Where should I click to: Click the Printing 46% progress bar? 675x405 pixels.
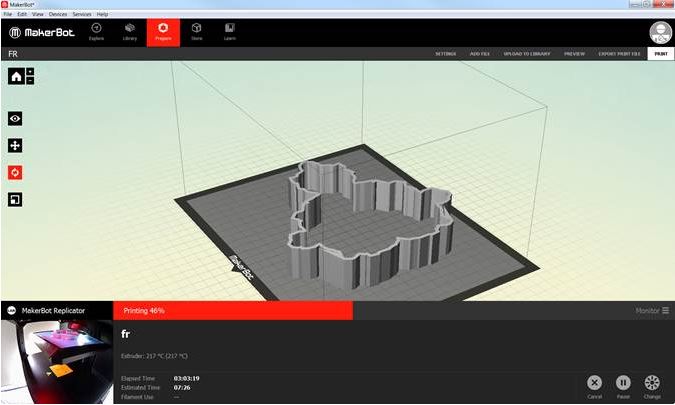[x=233, y=310]
